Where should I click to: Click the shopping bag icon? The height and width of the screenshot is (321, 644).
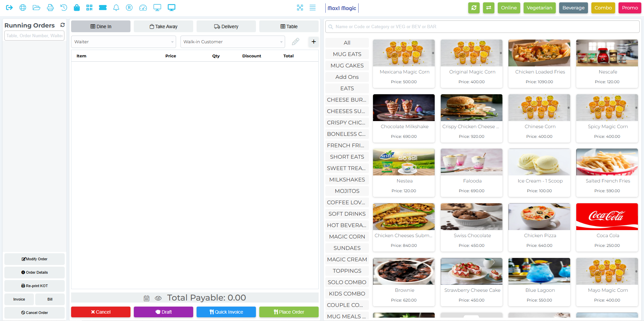[77, 8]
